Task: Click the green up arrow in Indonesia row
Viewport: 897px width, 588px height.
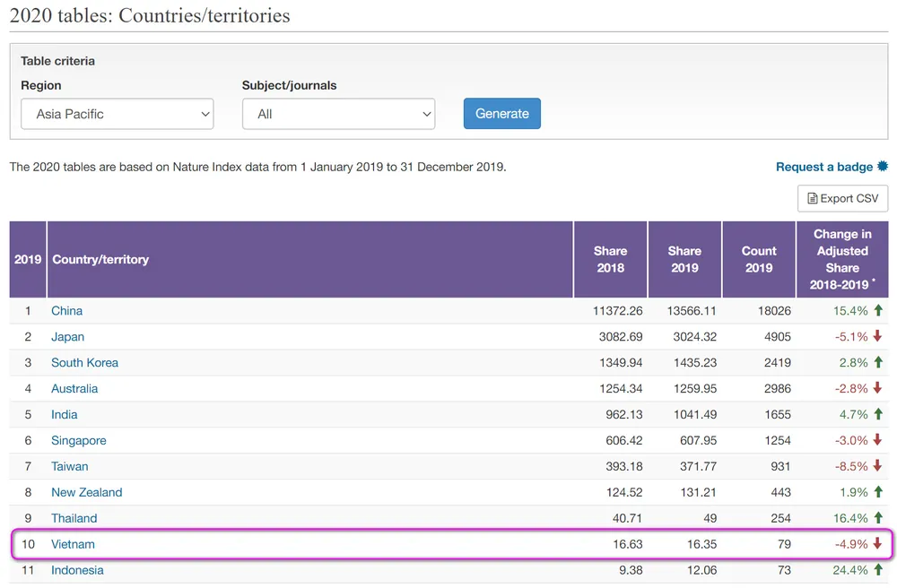Action: pos(878,570)
